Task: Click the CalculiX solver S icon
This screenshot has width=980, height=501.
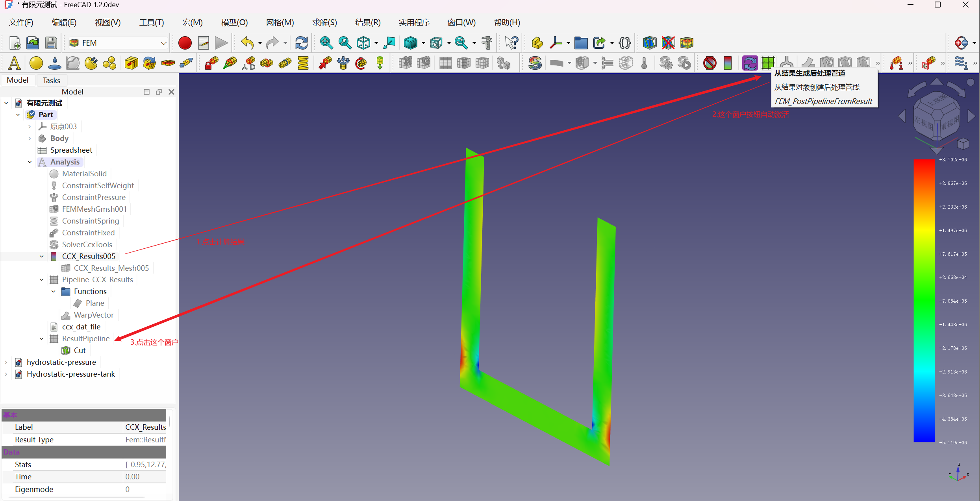Action: (535, 63)
